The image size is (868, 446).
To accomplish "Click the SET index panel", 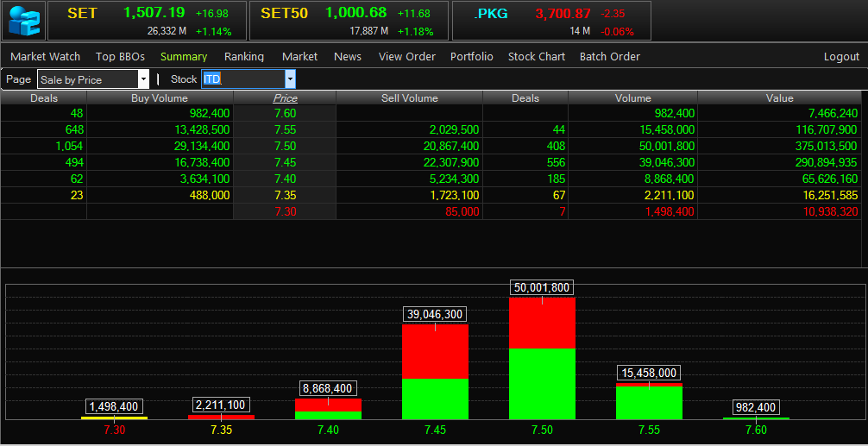I will pyautogui.click(x=147, y=21).
